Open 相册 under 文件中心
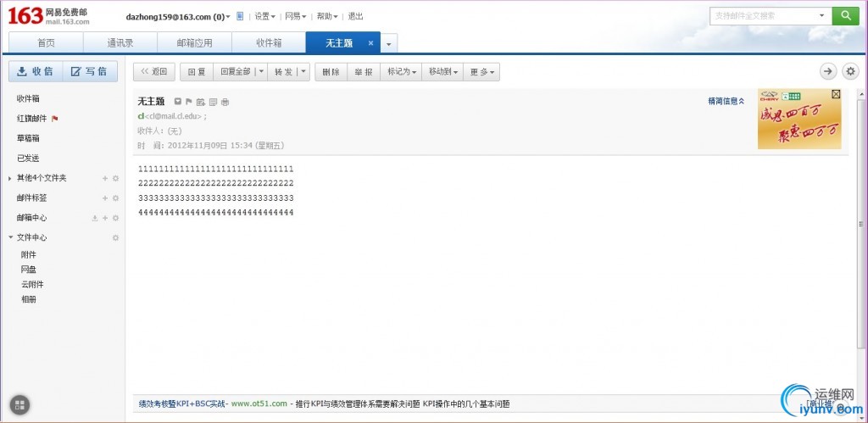 coord(29,299)
